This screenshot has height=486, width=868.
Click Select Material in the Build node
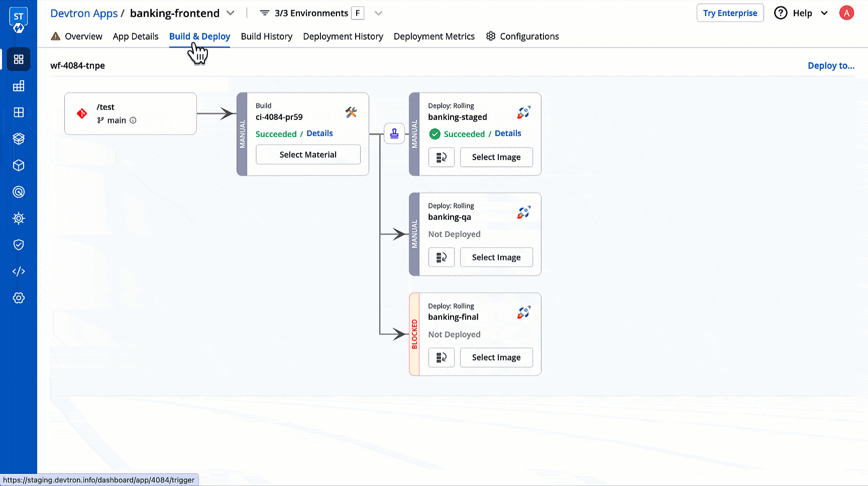coord(308,155)
